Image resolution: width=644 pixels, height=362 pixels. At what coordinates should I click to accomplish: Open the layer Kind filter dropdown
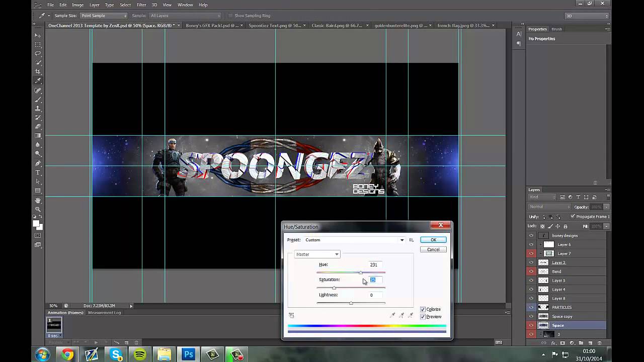[542, 197]
